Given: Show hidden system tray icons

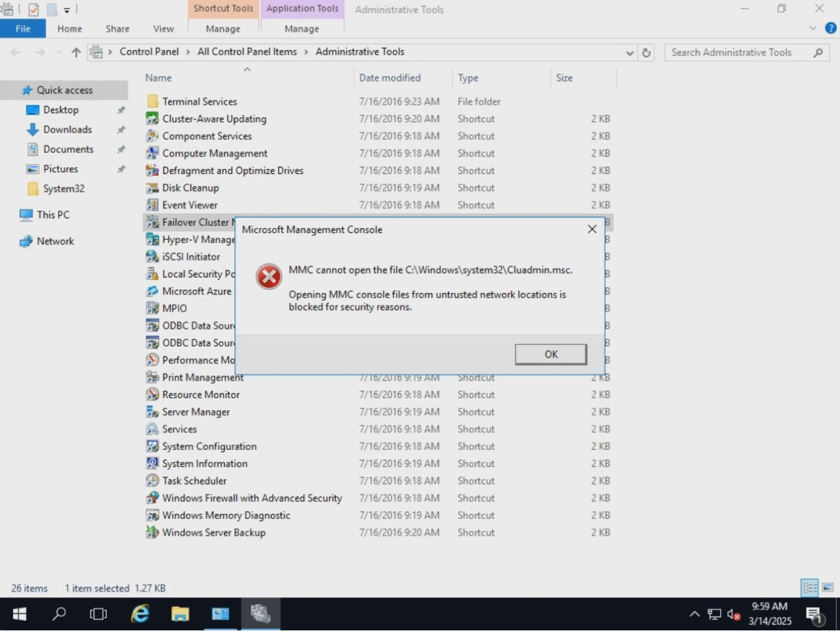Looking at the screenshot, I should 695,614.
